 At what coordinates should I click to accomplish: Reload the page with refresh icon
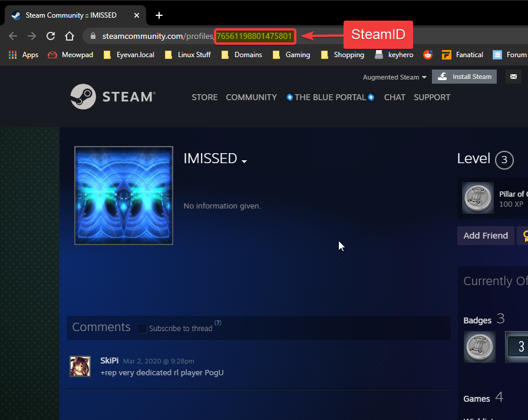[x=51, y=36]
